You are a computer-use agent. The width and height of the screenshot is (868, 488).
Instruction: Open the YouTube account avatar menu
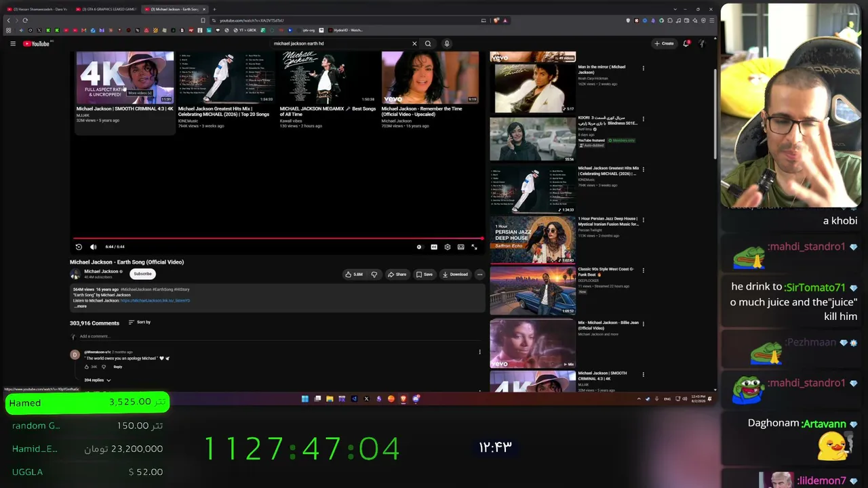(x=702, y=43)
